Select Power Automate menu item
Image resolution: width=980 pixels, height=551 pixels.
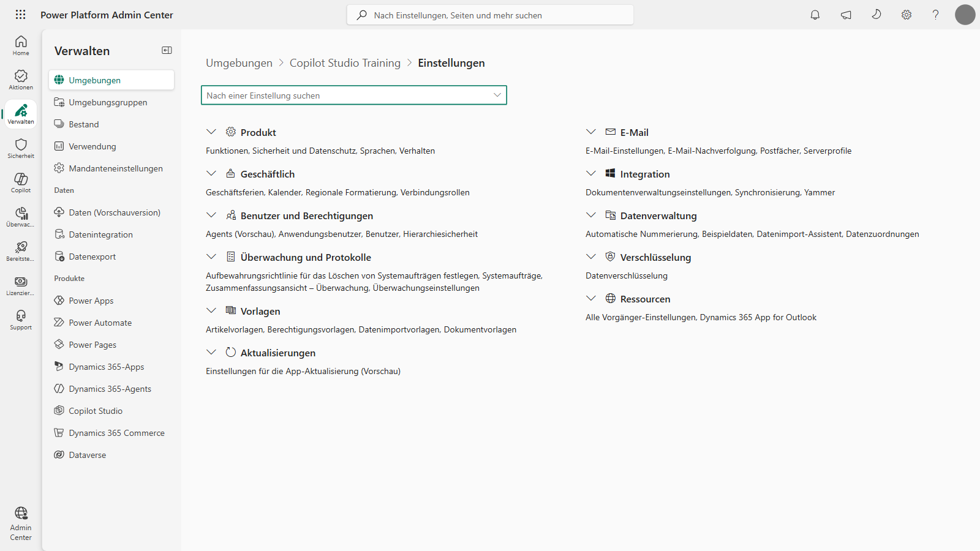(111, 323)
